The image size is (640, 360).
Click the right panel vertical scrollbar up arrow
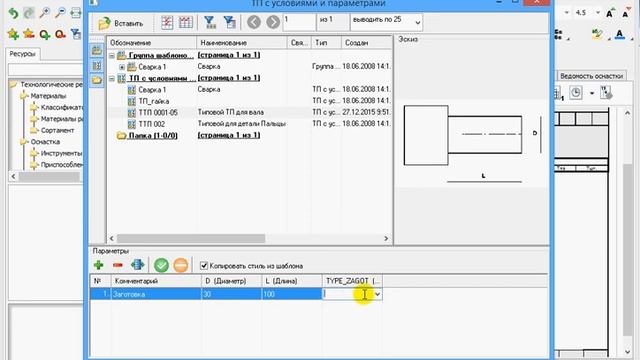pyautogui.click(x=627, y=113)
